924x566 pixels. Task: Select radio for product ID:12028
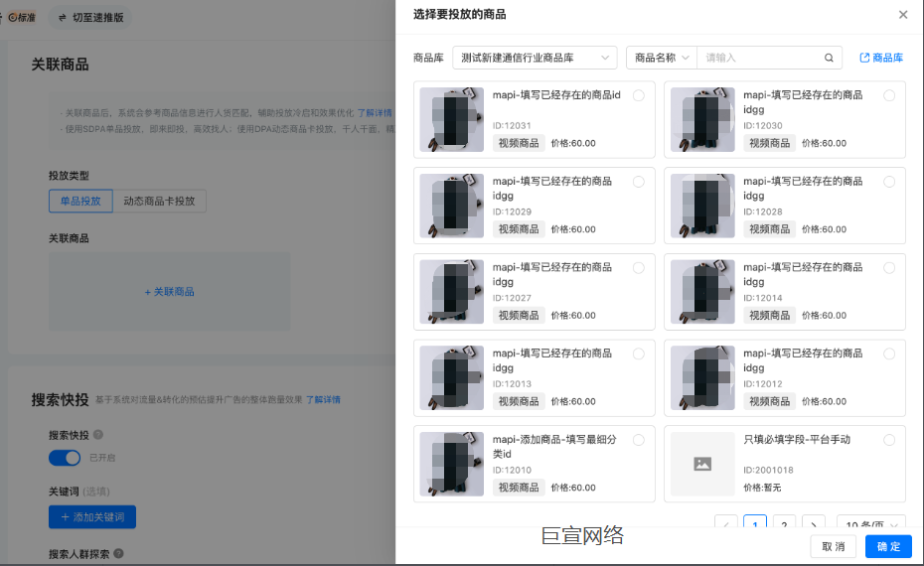click(x=889, y=182)
